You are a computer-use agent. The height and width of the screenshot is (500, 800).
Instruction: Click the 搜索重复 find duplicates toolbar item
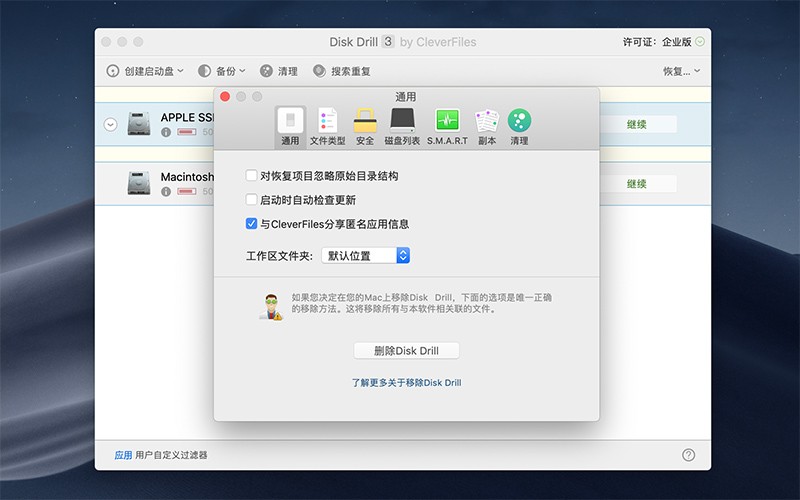pos(342,71)
